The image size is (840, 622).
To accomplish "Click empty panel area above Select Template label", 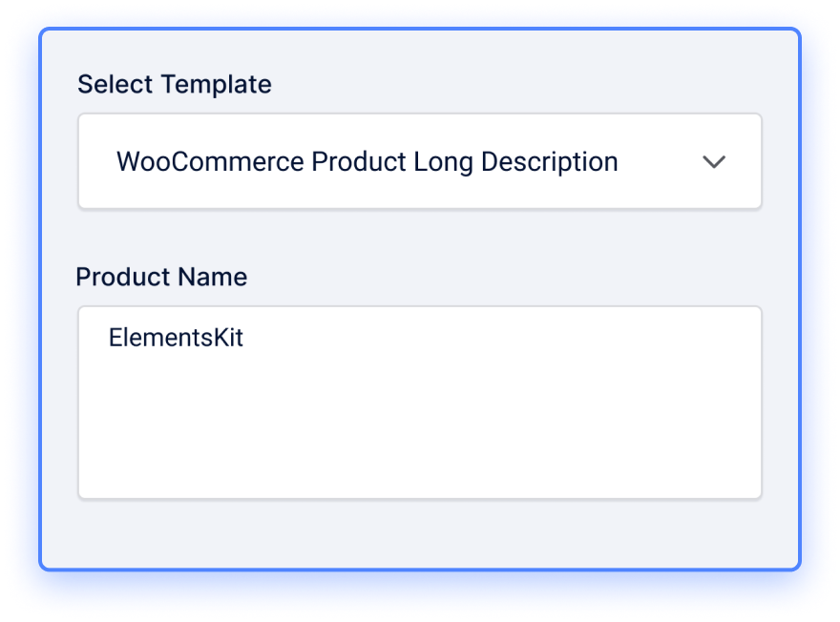I will click(x=419, y=51).
